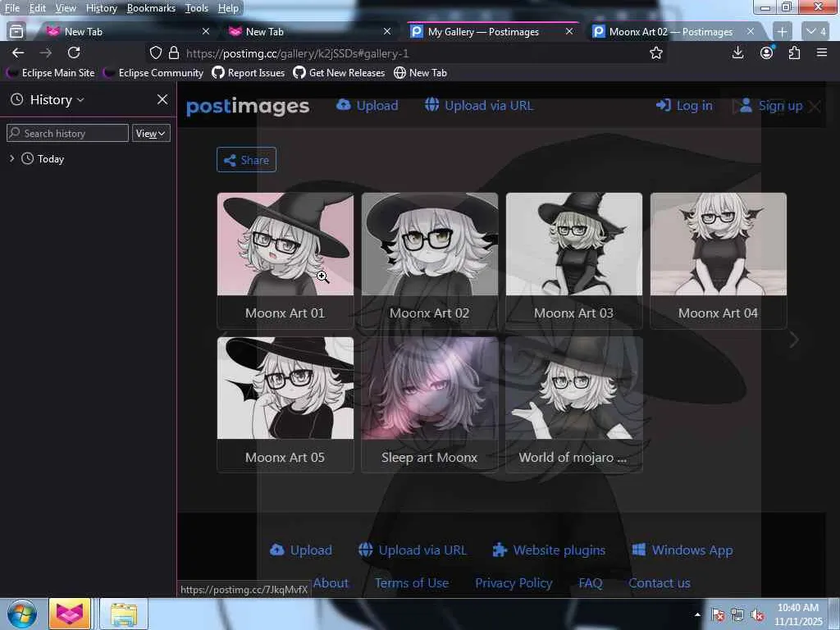The width and height of the screenshot is (840, 630).
Task: Bookmark this page with the star icon
Action: pos(655,53)
